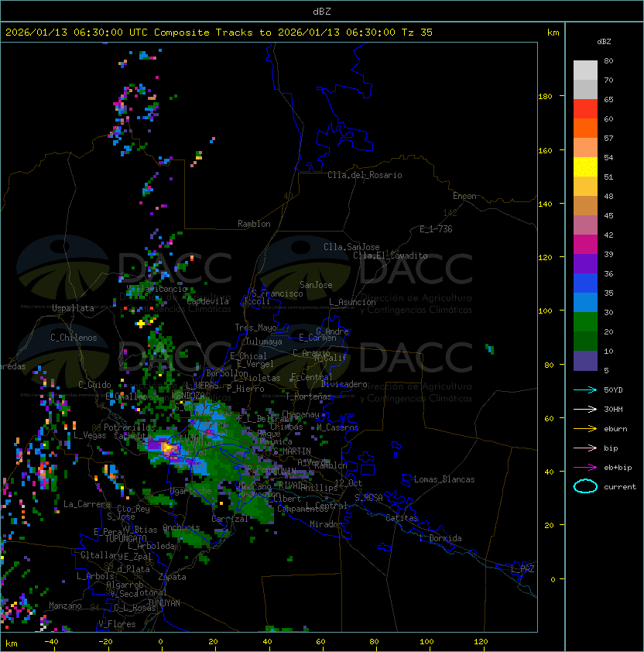Click the S_Francisco place label

(278, 293)
